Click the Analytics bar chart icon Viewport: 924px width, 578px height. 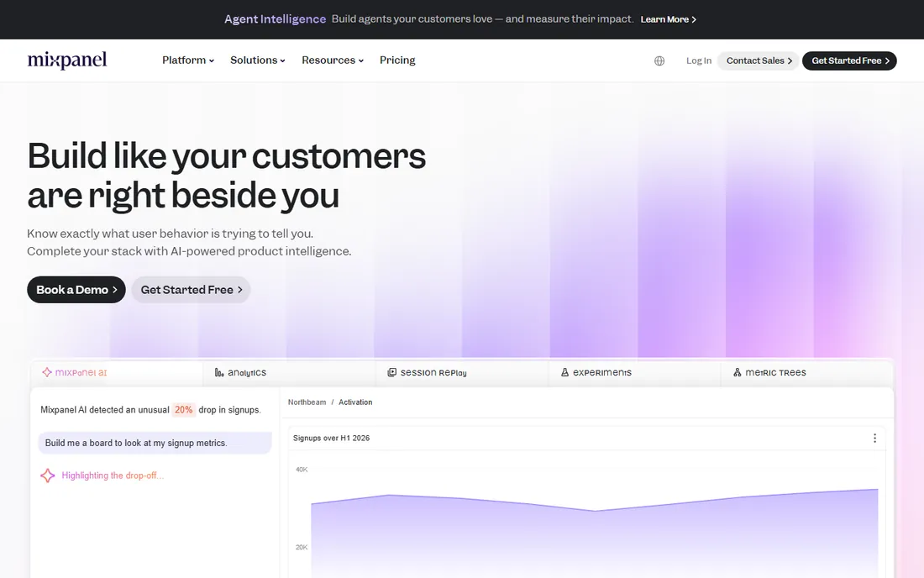219,372
